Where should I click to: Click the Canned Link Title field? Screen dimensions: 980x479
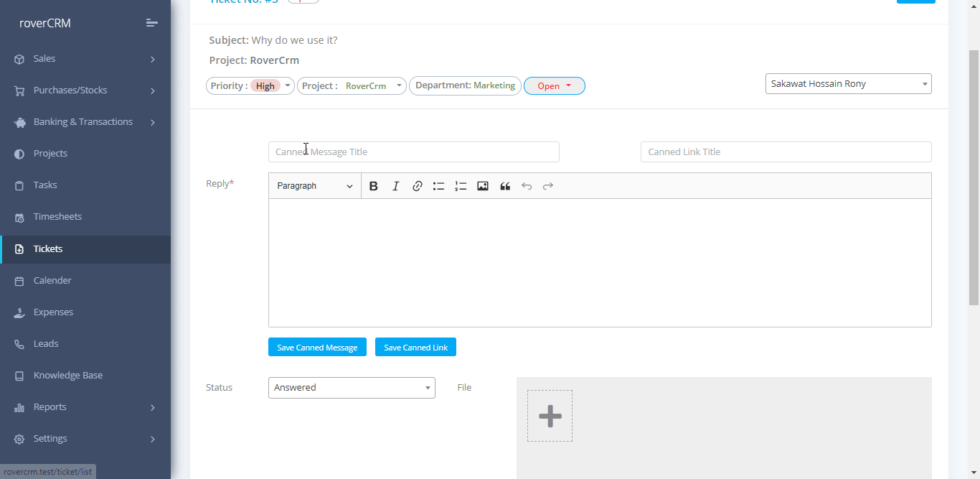click(x=786, y=152)
